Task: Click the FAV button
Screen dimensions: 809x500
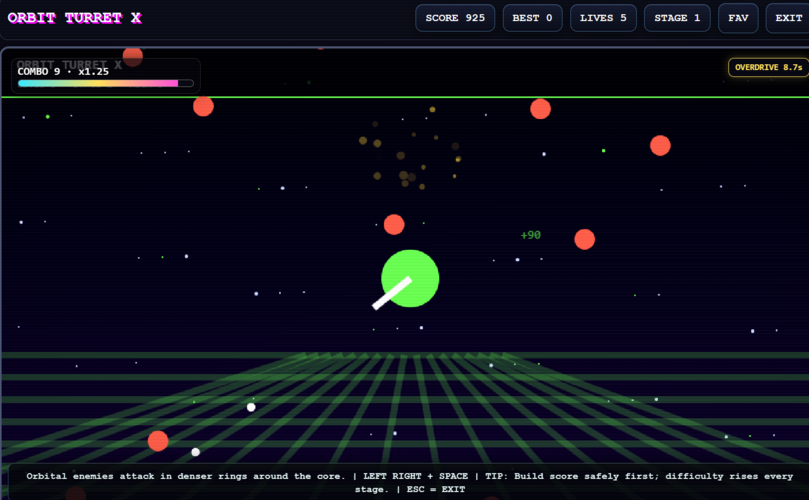Action: pos(738,18)
